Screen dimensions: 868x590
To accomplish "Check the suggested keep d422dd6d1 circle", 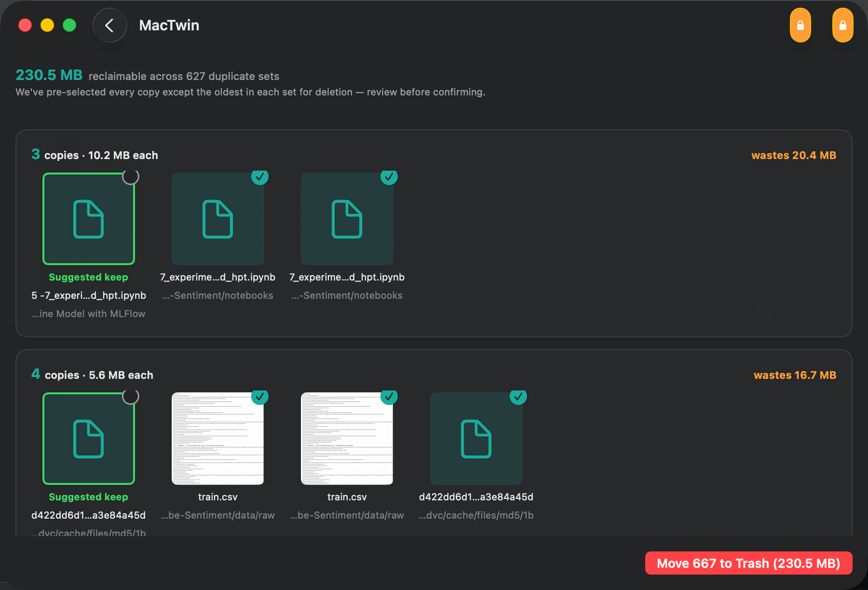I will tap(131, 396).
